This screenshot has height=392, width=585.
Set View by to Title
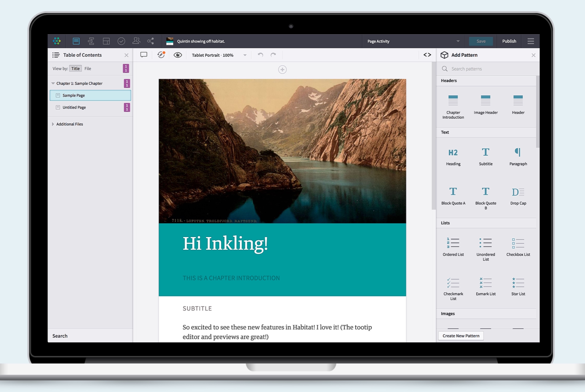pyautogui.click(x=75, y=69)
